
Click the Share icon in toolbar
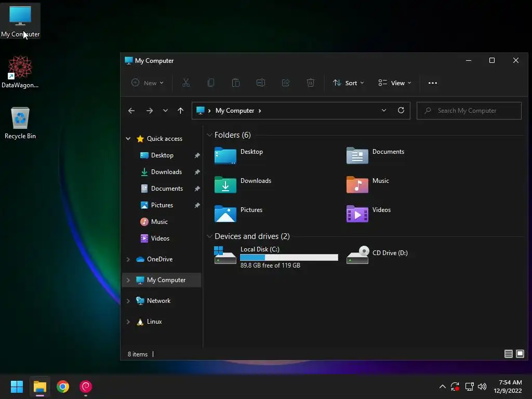click(x=286, y=83)
